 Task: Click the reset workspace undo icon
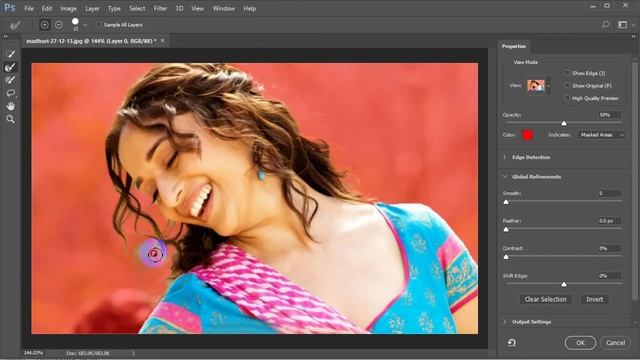pyautogui.click(x=512, y=342)
